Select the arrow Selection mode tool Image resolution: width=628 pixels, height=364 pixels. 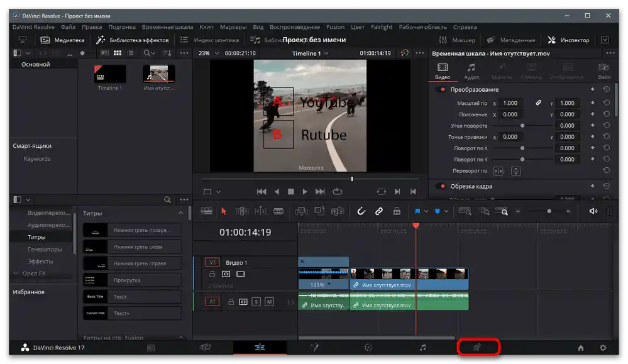click(x=224, y=211)
